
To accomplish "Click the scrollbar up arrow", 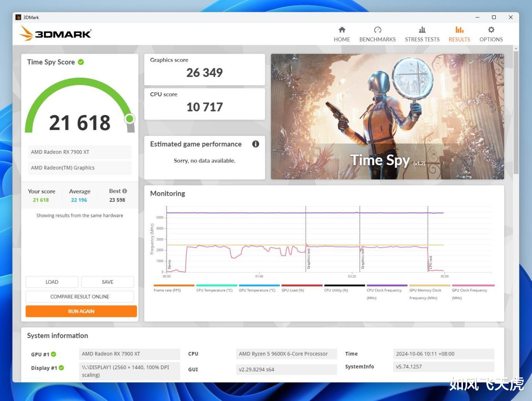I will tap(516, 48).
